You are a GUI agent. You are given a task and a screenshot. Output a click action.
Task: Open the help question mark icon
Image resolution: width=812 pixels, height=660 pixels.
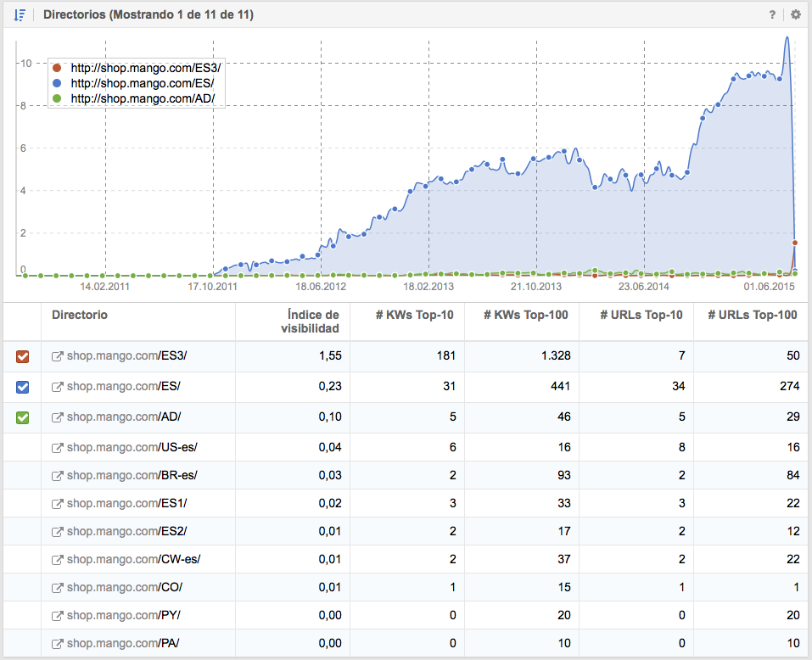[772, 14]
